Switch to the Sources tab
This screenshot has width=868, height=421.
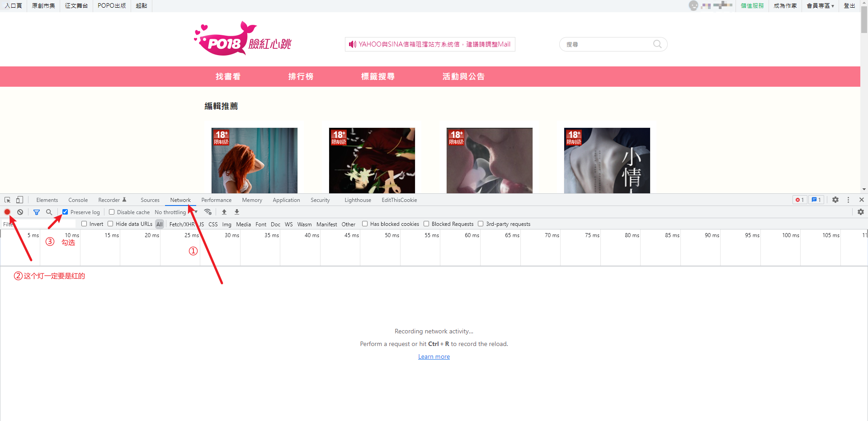point(150,200)
